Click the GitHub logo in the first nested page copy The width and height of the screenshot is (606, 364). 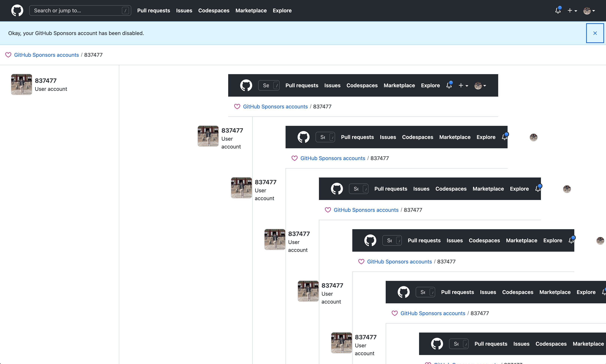(246, 85)
